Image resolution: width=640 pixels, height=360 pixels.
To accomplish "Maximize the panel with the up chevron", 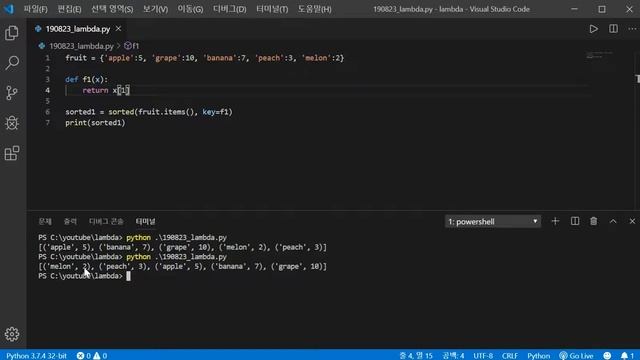I will point(613,221).
